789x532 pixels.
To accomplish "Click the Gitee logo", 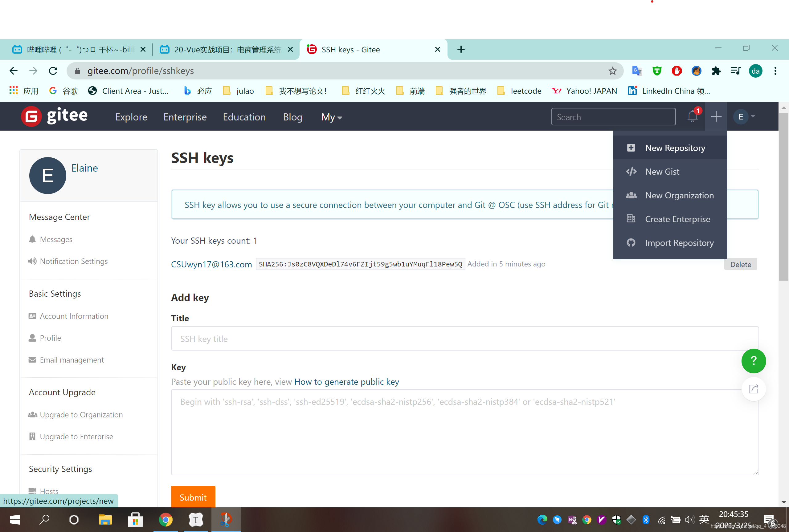I will (55, 116).
